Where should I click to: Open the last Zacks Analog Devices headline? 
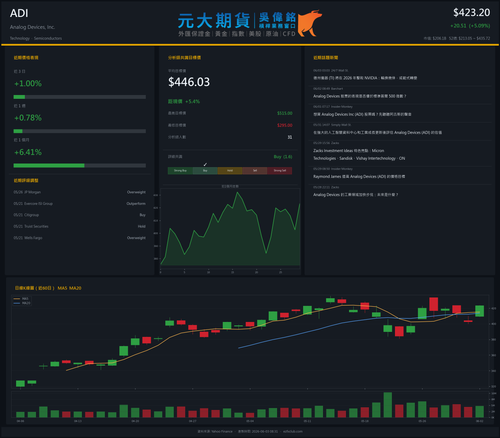point(356,195)
